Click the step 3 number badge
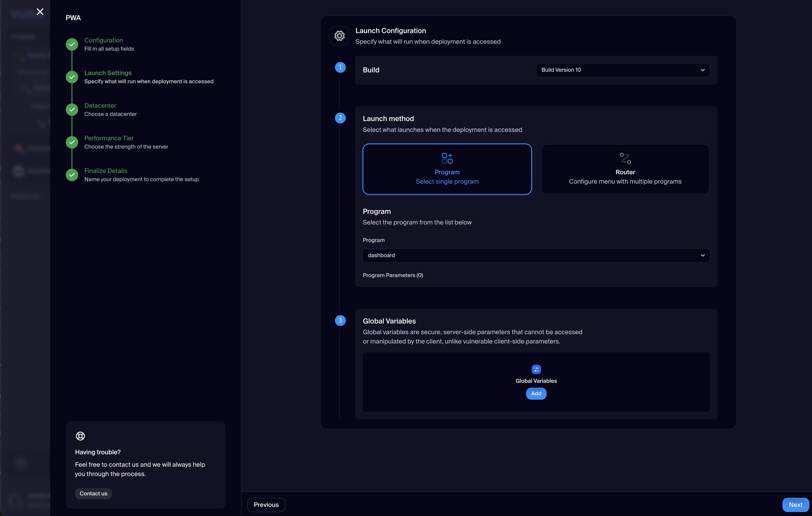The image size is (812, 516). click(x=340, y=320)
